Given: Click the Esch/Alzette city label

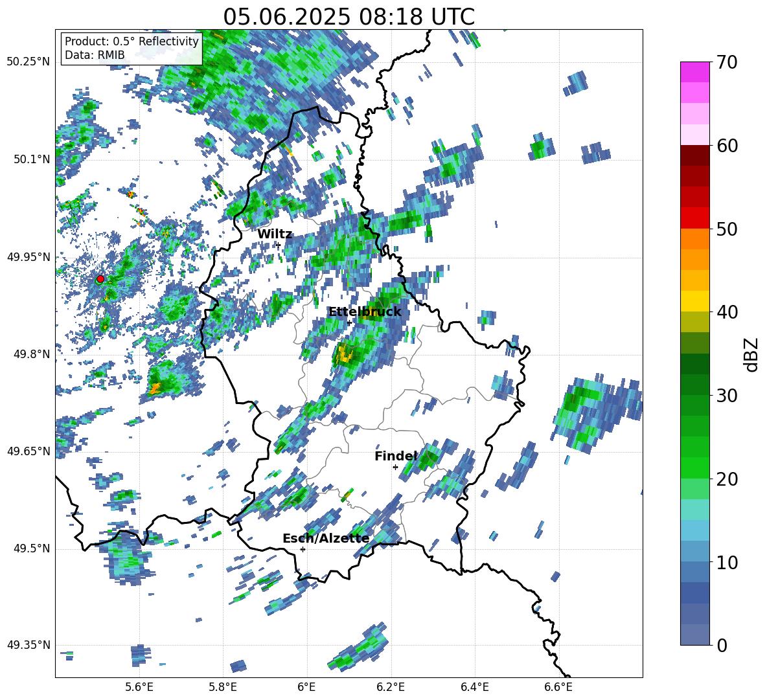Looking at the screenshot, I should 326,538.
